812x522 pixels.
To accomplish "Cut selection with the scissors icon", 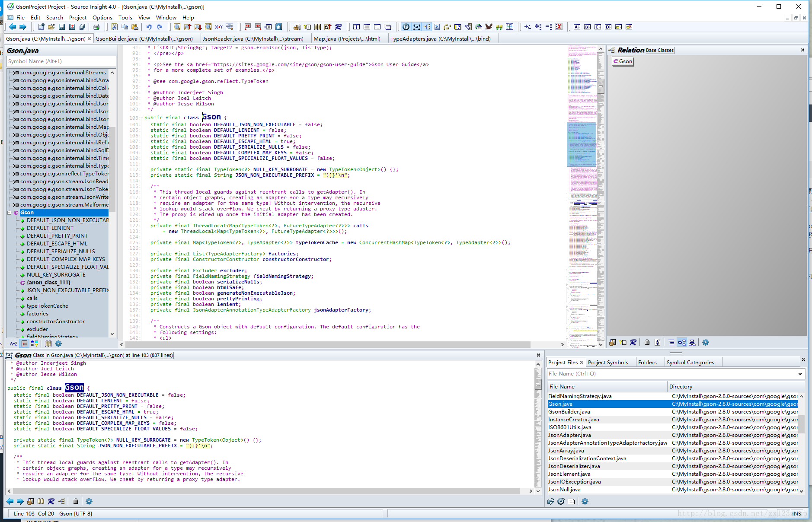I will tap(114, 27).
